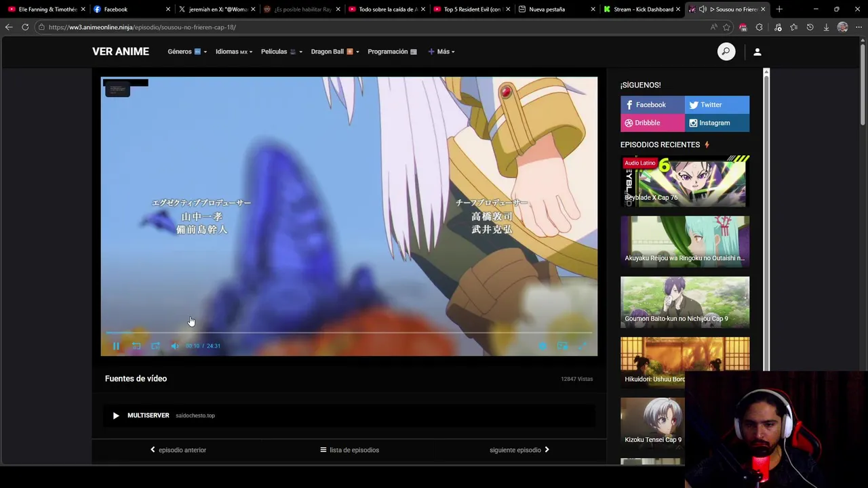Open a new browser tab with plus
Viewport: 868px width, 488px height.
point(779,9)
